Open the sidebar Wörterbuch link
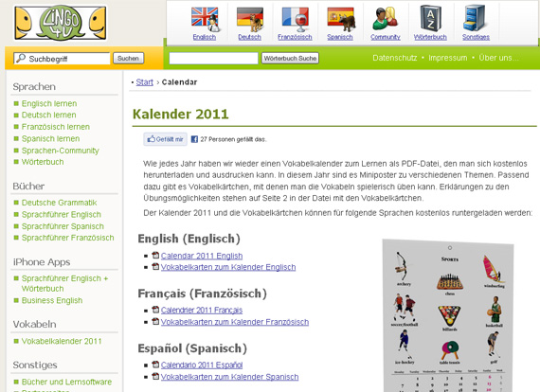This screenshot has height=392, width=540. coord(43,162)
